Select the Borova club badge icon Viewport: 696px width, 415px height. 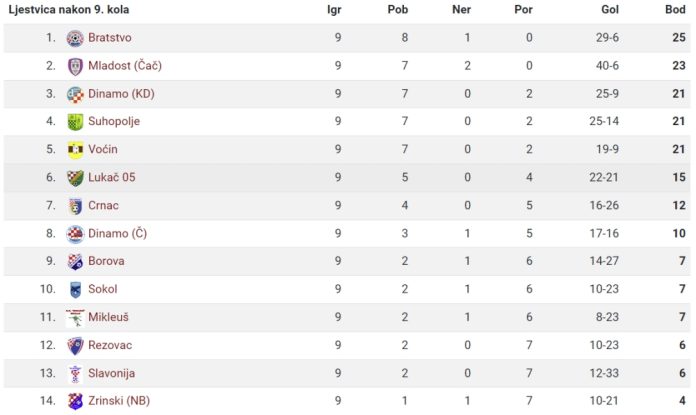[x=75, y=262]
